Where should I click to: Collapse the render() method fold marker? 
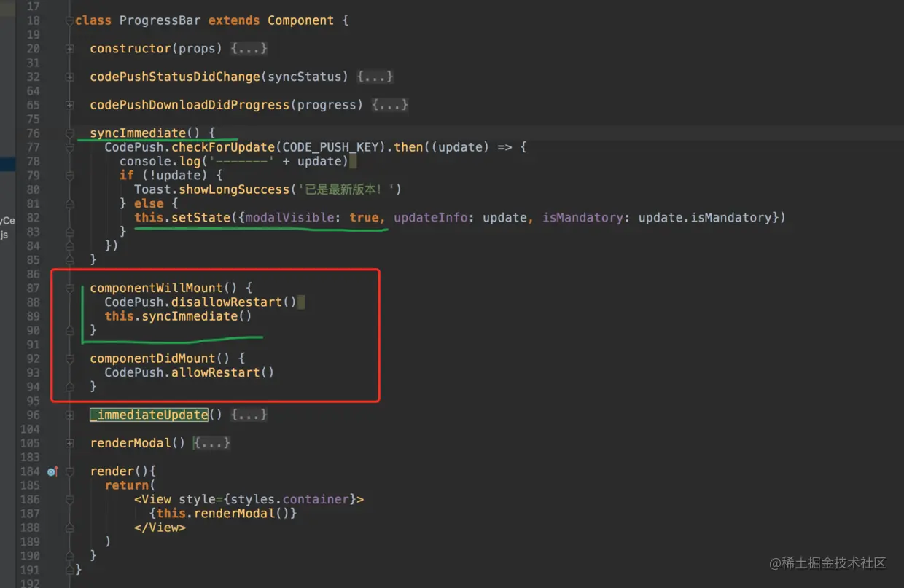(69, 471)
